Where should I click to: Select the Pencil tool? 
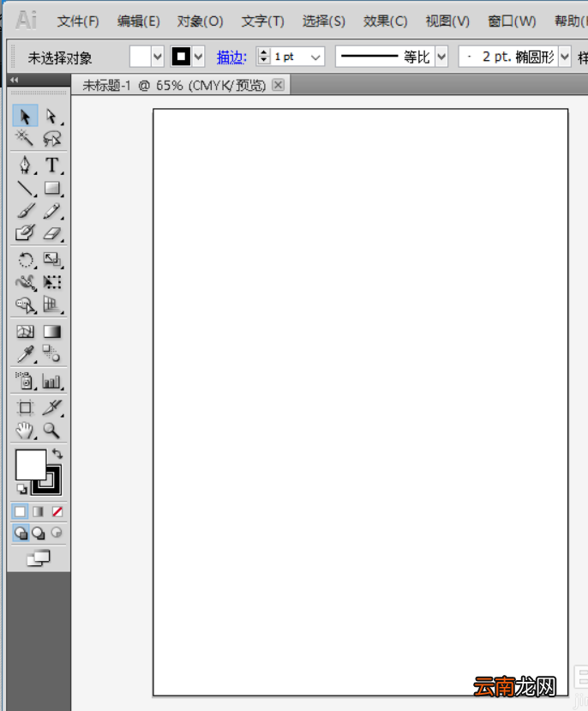point(51,210)
